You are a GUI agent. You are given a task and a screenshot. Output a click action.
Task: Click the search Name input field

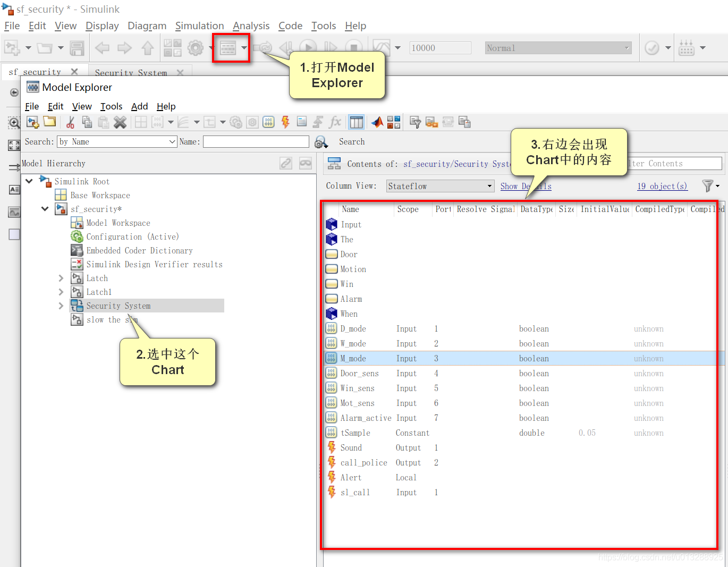click(256, 142)
